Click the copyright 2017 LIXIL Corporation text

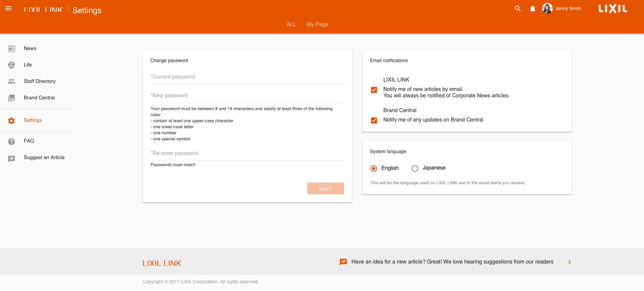point(201,282)
